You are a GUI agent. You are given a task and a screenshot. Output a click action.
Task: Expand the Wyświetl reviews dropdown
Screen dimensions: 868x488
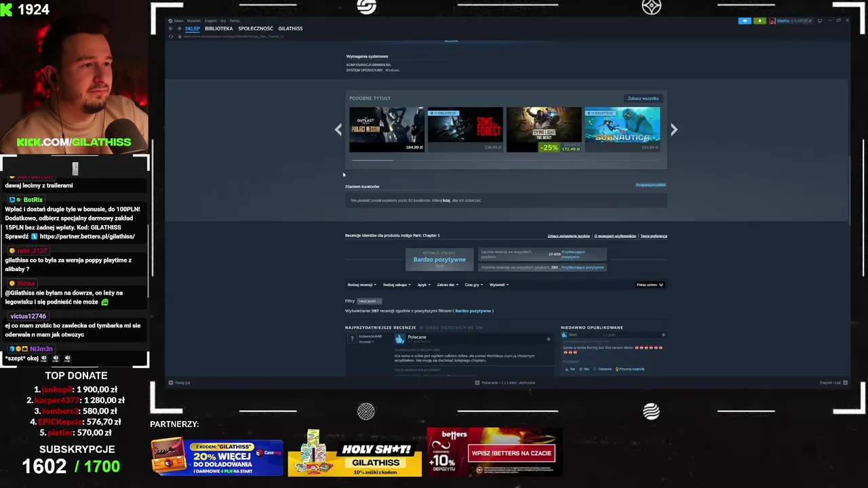tap(498, 285)
